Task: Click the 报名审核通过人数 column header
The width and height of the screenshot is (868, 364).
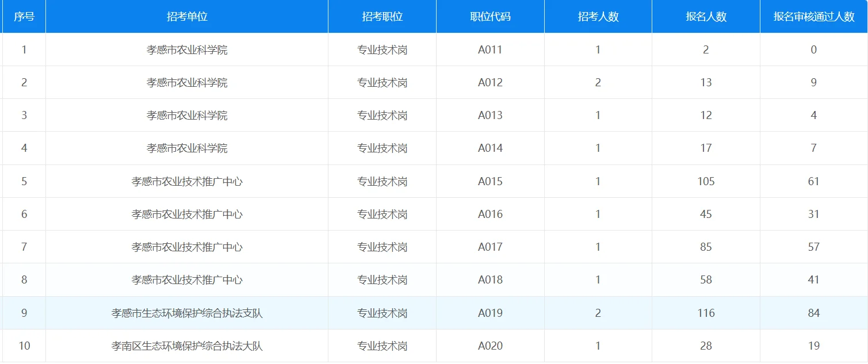Action: [813, 16]
